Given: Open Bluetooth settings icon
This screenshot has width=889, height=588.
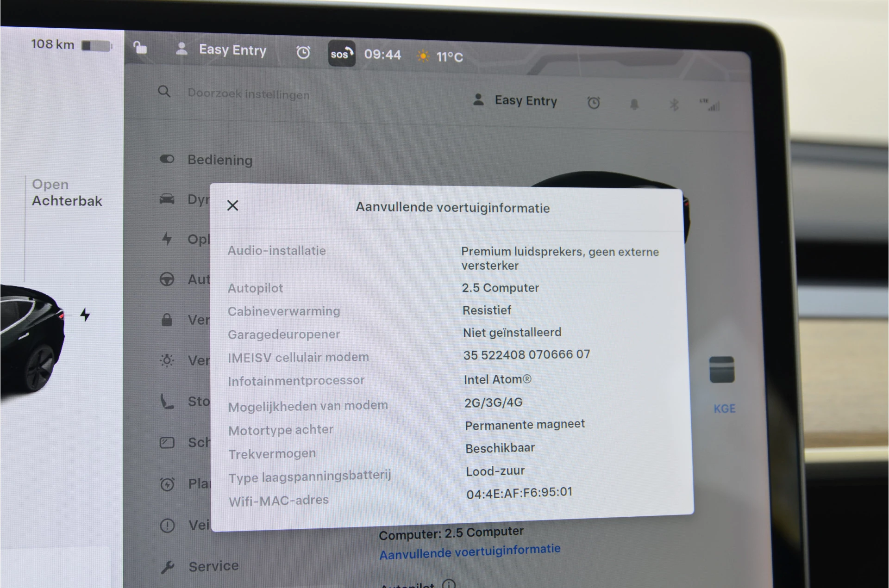Looking at the screenshot, I should coord(674,105).
